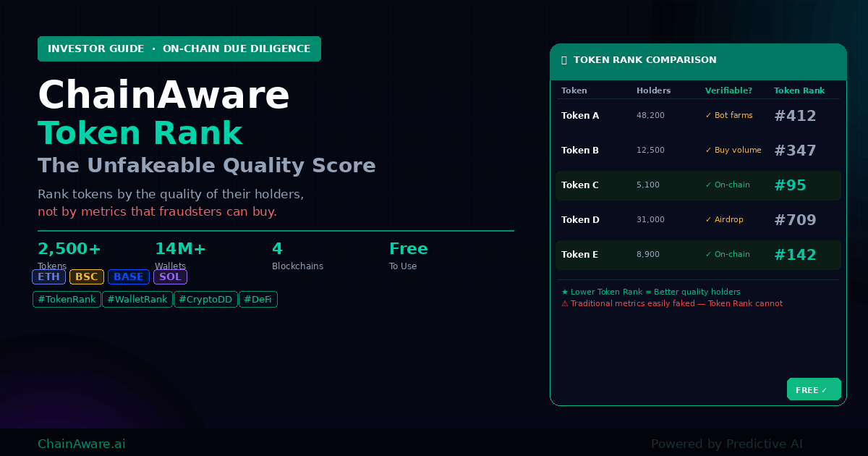Choose the BASE chain badge

point(129,276)
